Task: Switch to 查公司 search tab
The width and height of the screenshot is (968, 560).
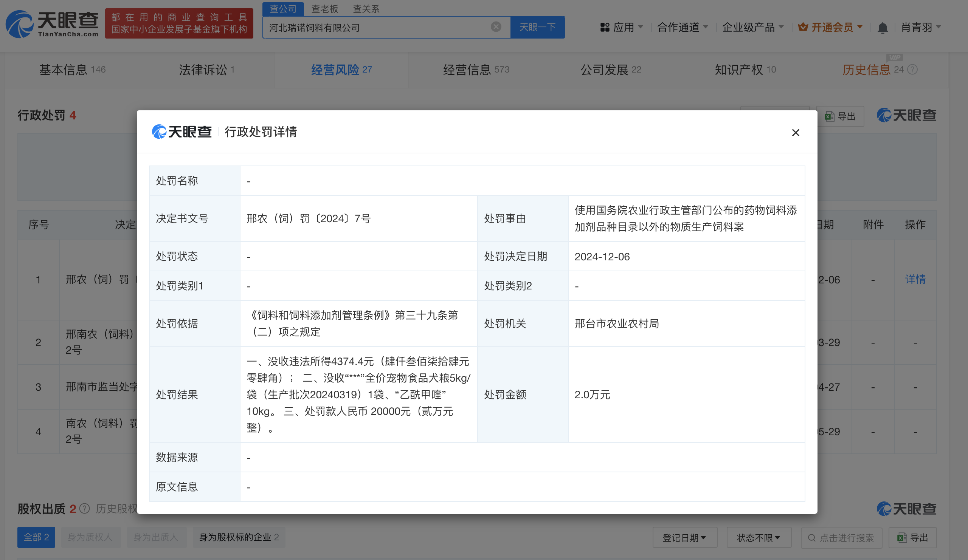Action: [283, 8]
